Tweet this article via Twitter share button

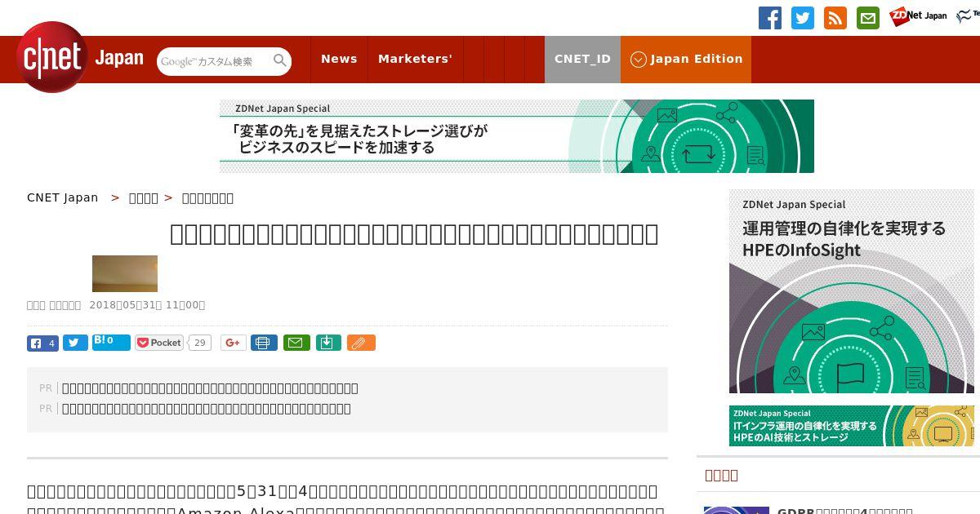(75, 343)
